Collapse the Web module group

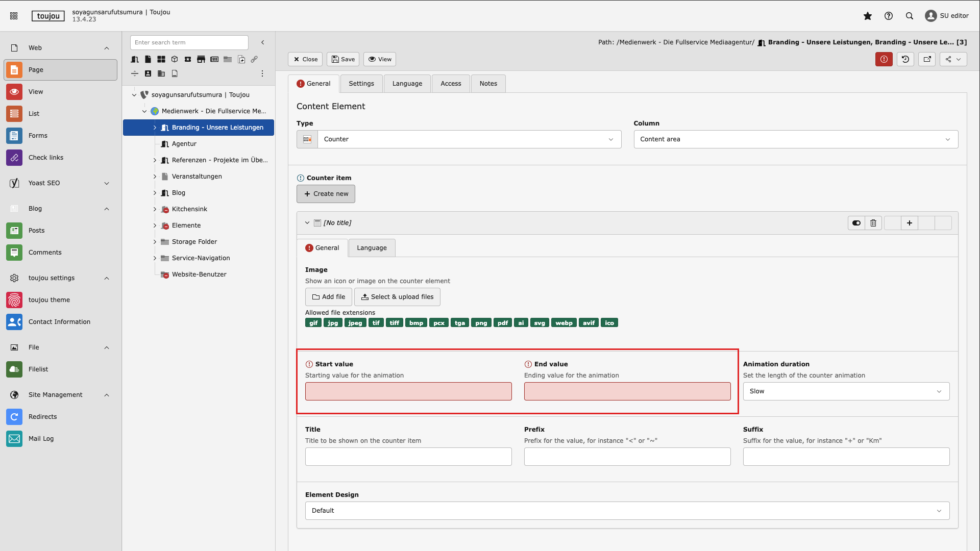(107, 48)
